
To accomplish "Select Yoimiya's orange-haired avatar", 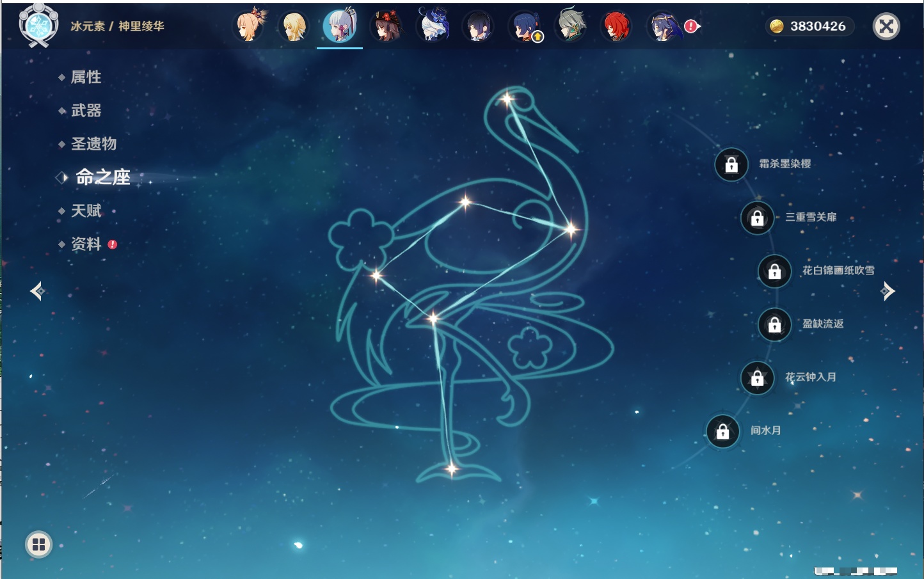I will 249,26.
